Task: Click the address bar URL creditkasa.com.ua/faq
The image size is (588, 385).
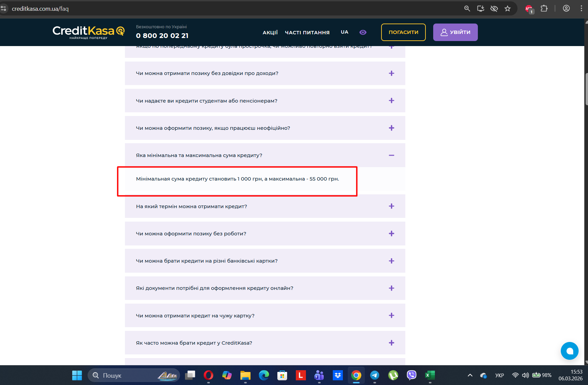Action: point(40,9)
